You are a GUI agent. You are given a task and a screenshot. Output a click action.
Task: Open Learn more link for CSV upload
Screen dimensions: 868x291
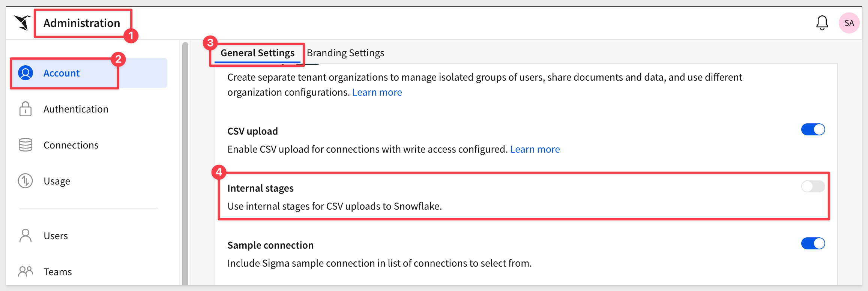click(x=535, y=149)
